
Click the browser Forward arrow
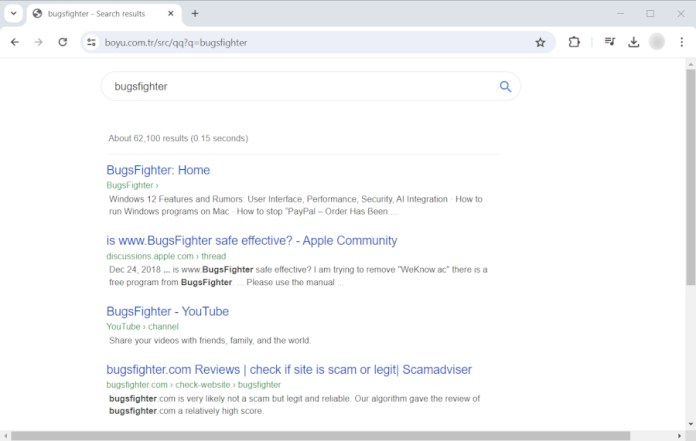tap(39, 42)
